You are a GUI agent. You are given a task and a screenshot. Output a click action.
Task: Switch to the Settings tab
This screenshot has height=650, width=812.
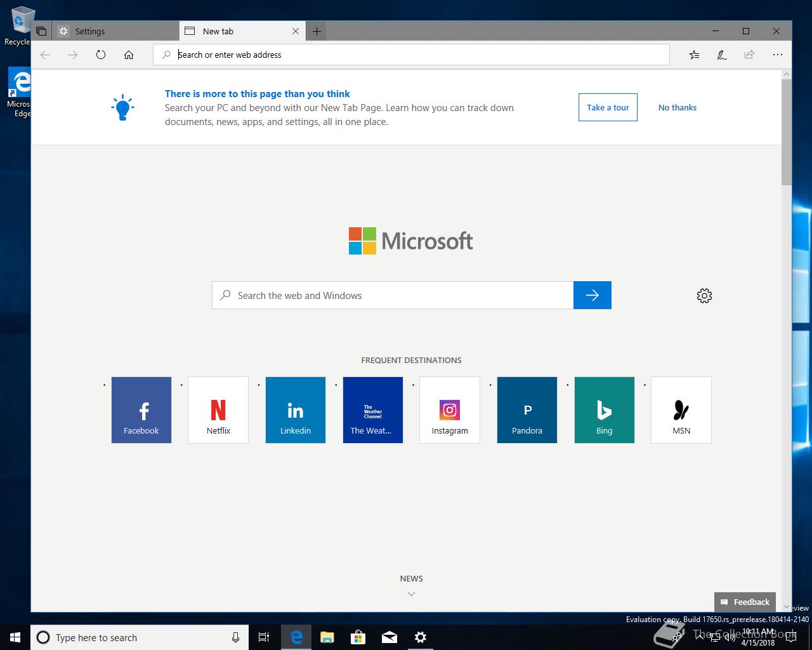115,31
